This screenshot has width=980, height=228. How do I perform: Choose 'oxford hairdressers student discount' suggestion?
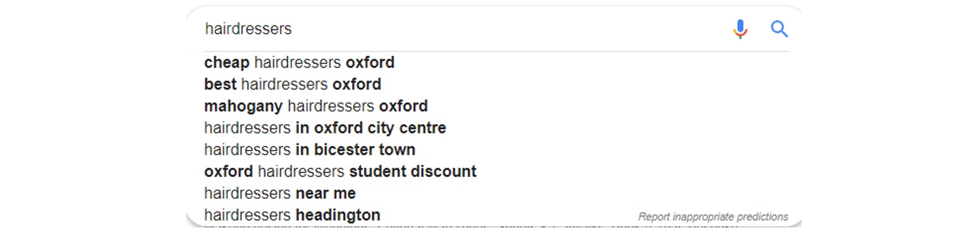[x=340, y=171]
